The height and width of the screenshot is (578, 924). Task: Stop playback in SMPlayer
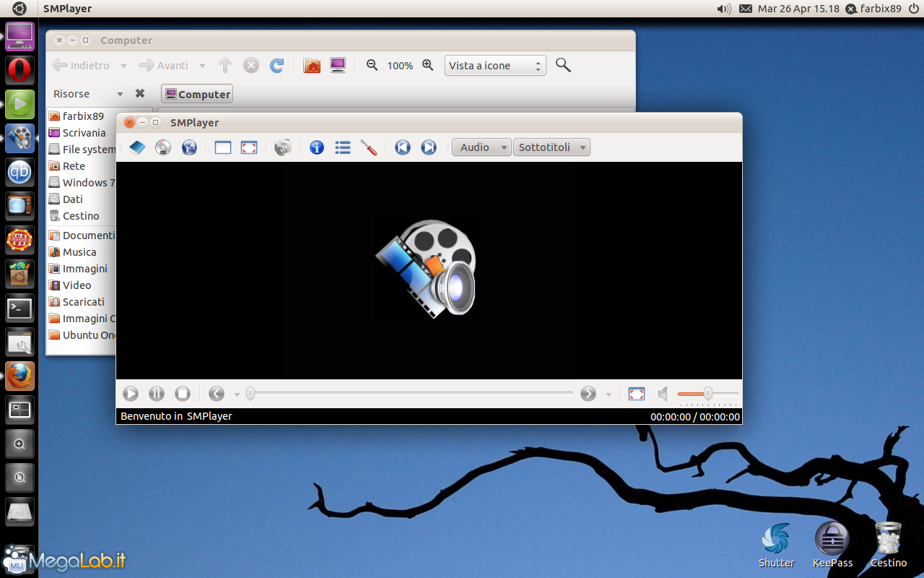tap(183, 394)
